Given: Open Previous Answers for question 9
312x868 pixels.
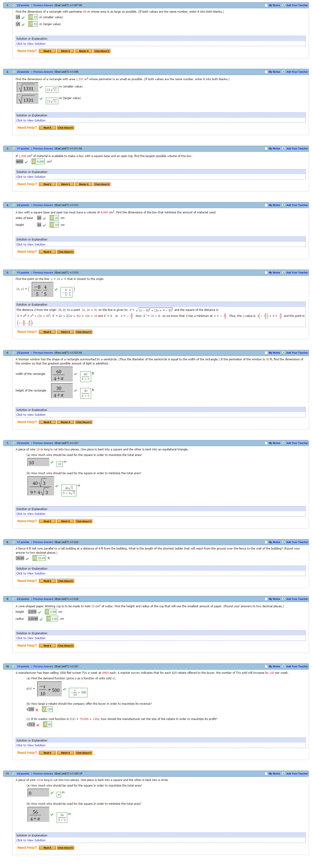Looking at the screenshot, I should (43, 599).
